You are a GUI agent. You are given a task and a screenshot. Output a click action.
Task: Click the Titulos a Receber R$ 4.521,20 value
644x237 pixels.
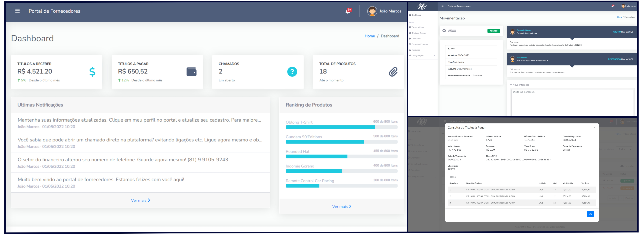coord(35,71)
